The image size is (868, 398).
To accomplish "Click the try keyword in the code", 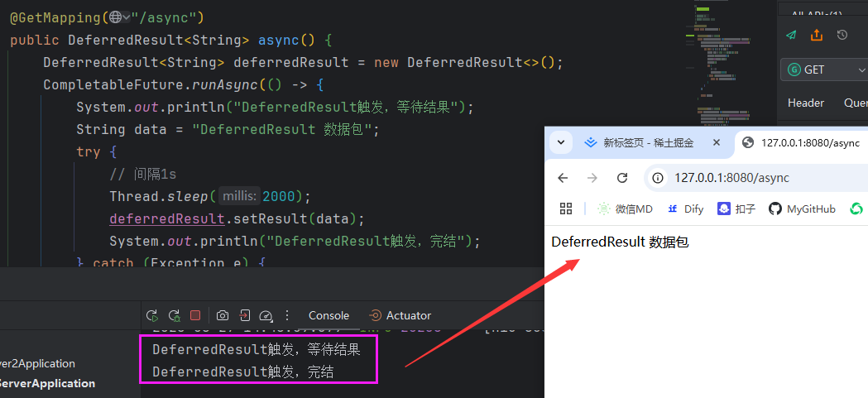I will click(x=89, y=151).
